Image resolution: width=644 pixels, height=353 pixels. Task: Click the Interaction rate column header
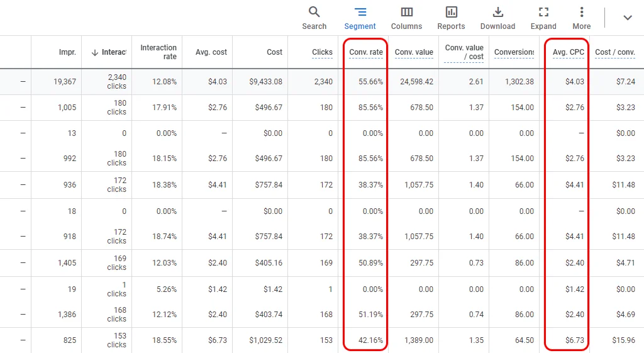(x=158, y=52)
